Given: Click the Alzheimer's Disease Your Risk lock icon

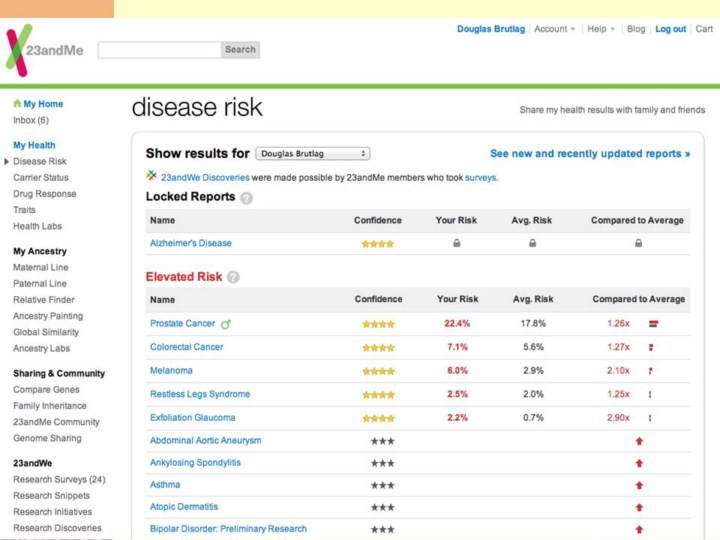Looking at the screenshot, I should click(x=457, y=243).
